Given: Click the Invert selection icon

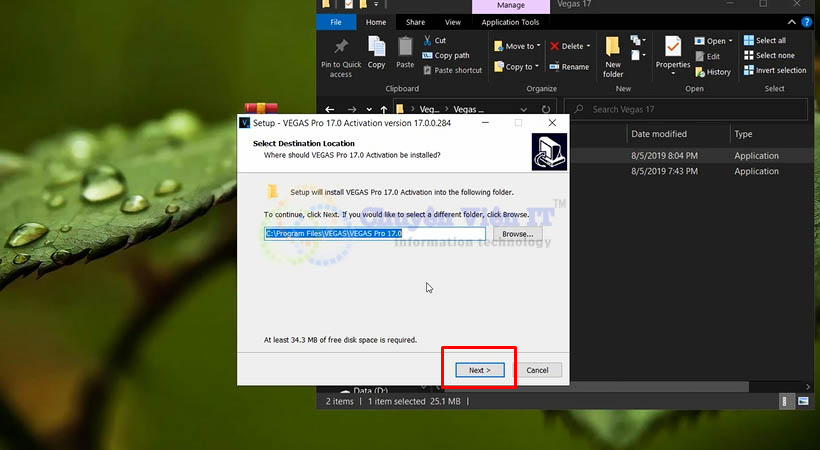Looking at the screenshot, I should (x=747, y=70).
